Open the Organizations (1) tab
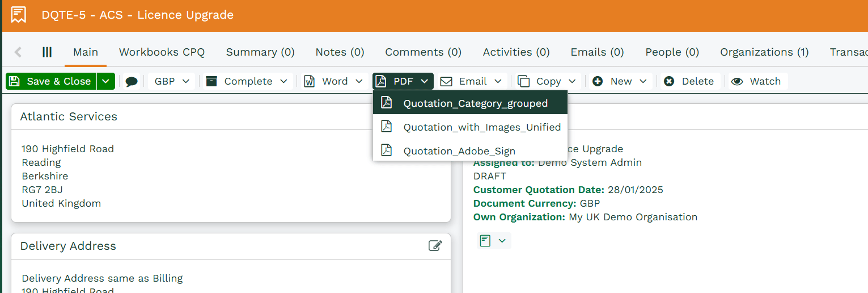Viewport: 868px width, 293px height. coord(764,52)
